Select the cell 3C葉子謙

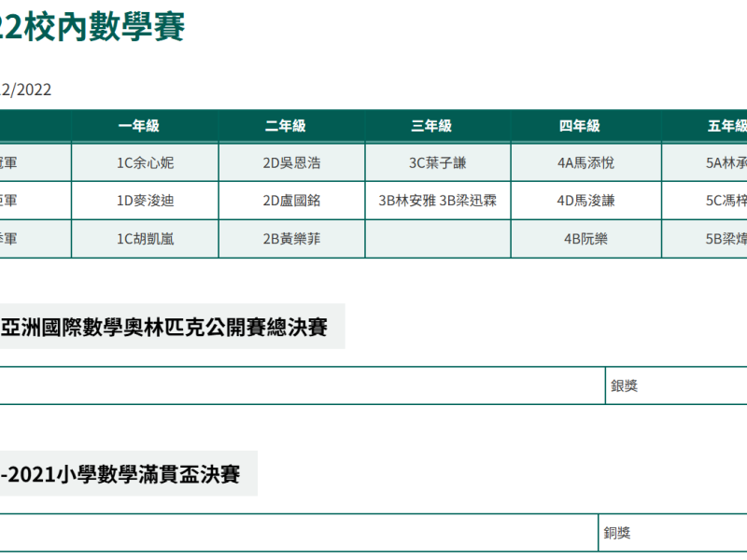coord(438,162)
